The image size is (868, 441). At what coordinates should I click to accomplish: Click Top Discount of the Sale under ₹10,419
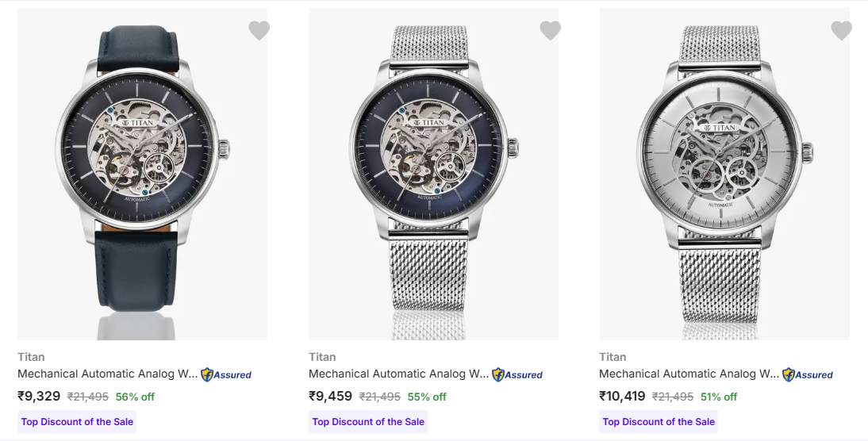659,422
